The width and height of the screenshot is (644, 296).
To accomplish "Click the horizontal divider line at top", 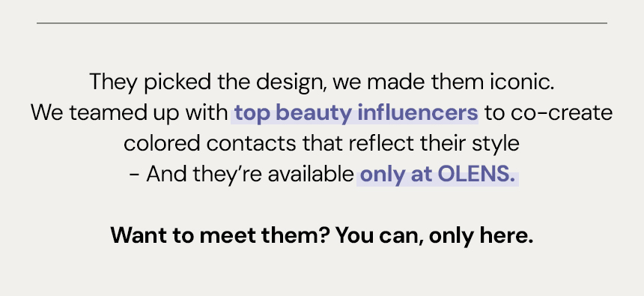I will pyautogui.click(x=321, y=23).
